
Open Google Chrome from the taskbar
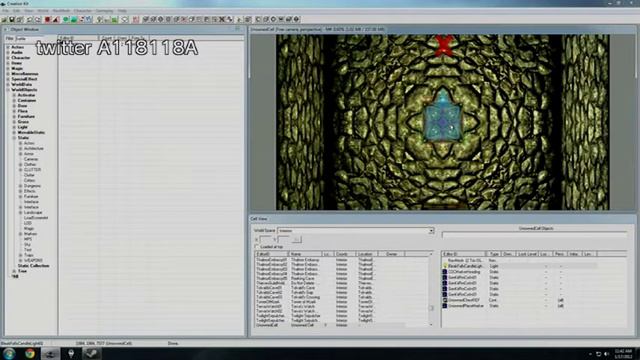point(30,353)
